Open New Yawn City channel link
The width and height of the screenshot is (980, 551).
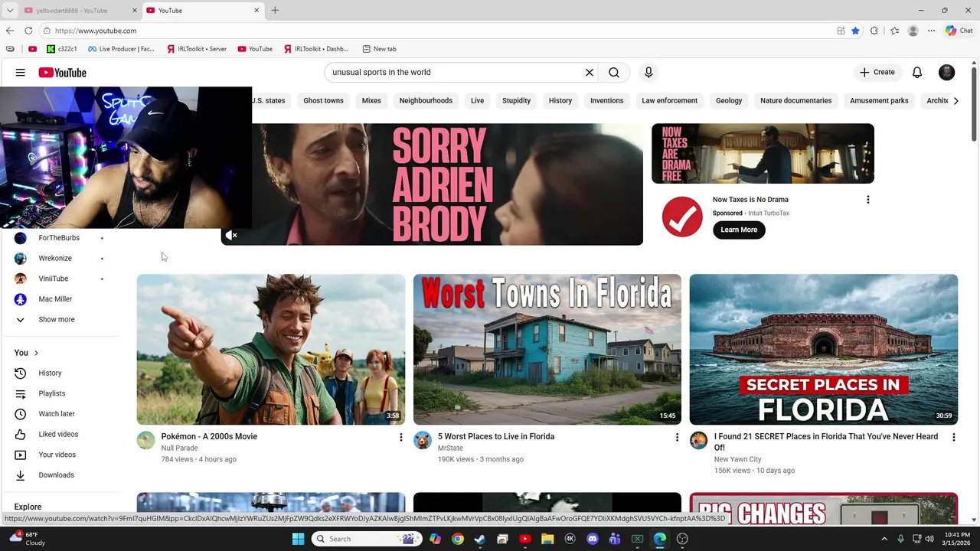point(738,460)
